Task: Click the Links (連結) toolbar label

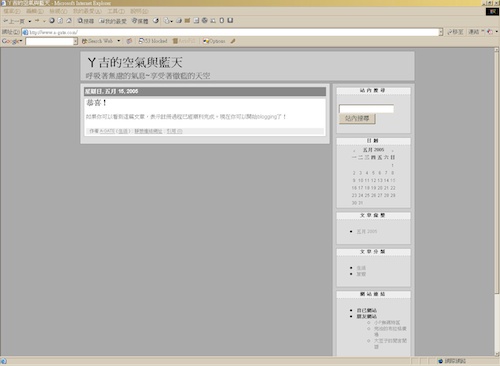Action: [x=474, y=32]
